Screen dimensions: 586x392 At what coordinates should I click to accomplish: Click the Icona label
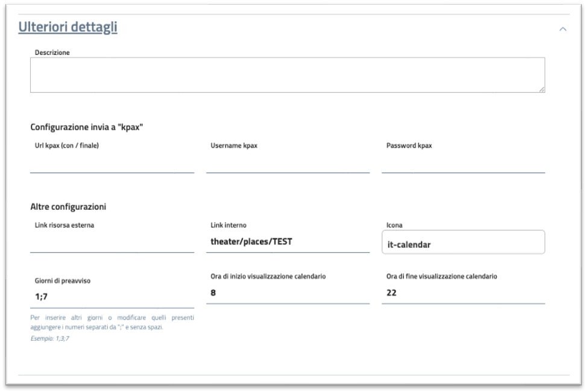coord(395,225)
